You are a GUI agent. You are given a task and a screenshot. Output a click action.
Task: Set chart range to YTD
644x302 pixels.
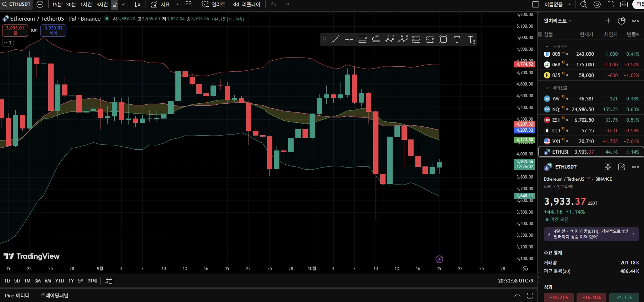[60, 281]
